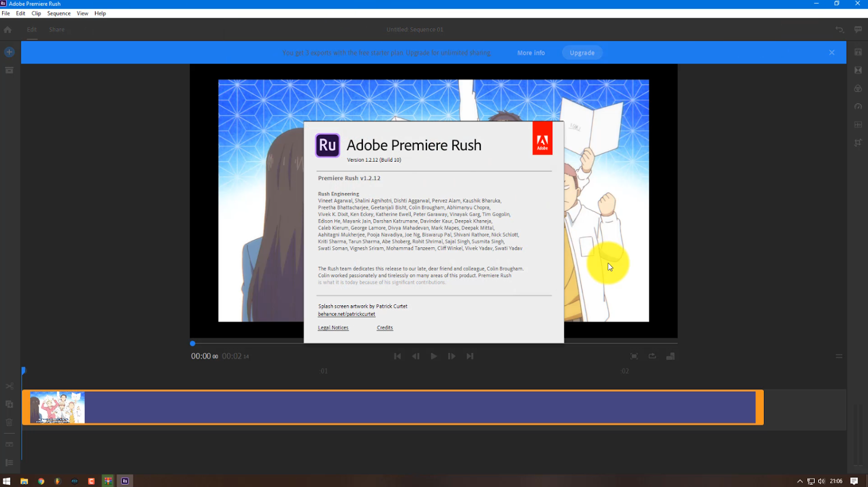
Task: Open the Transitions panel icon
Action: tap(858, 70)
